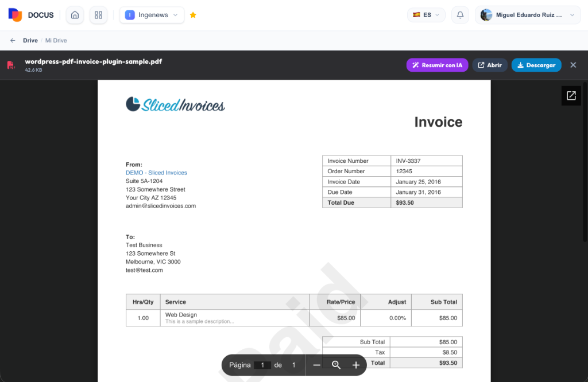Go to the home page icon

click(75, 15)
